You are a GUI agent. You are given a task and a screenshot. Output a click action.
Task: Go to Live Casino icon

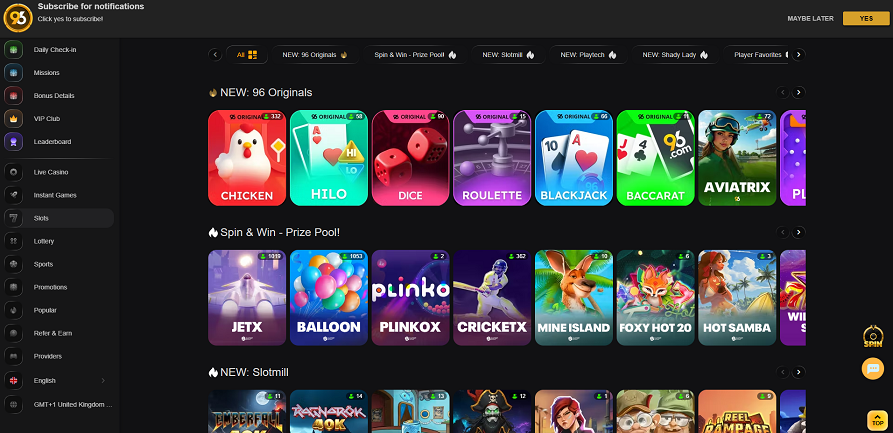click(13, 172)
